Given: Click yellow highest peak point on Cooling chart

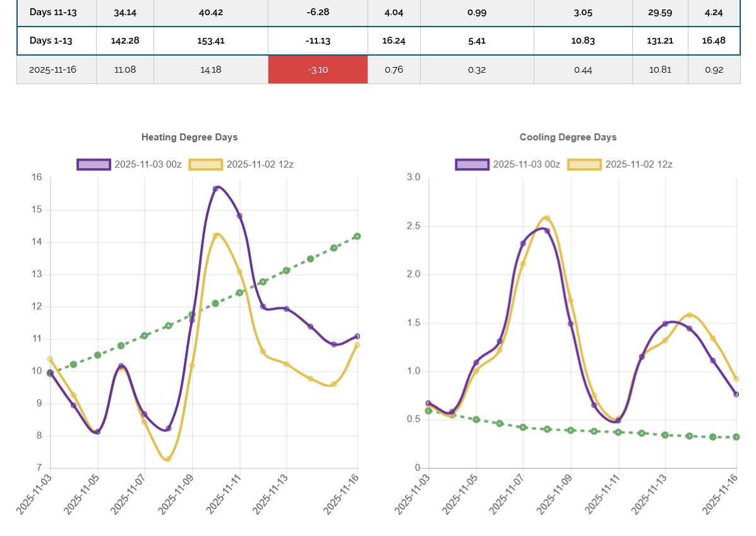Looking at the screenshot, I should click(x=547, y=219).
